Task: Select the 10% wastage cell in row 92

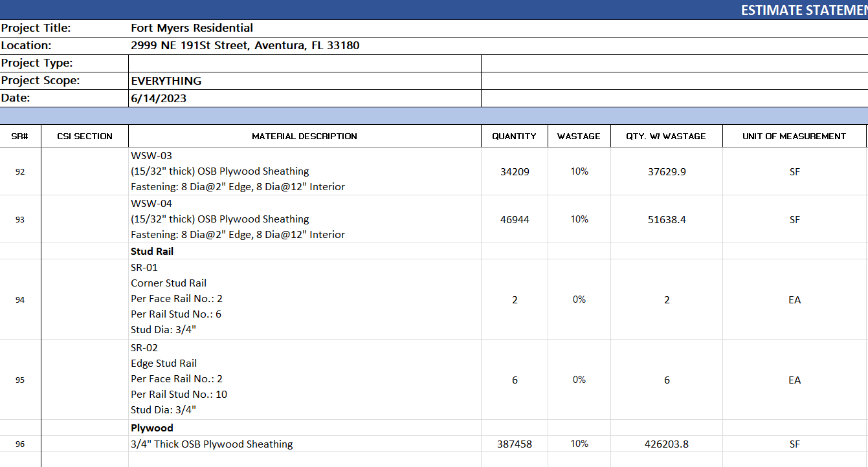Action: (579, 171)
